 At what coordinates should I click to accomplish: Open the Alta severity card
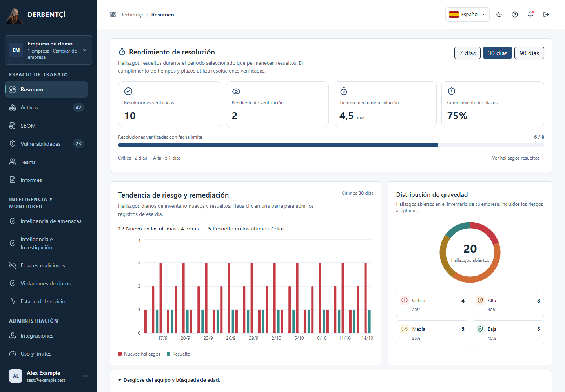508,304
